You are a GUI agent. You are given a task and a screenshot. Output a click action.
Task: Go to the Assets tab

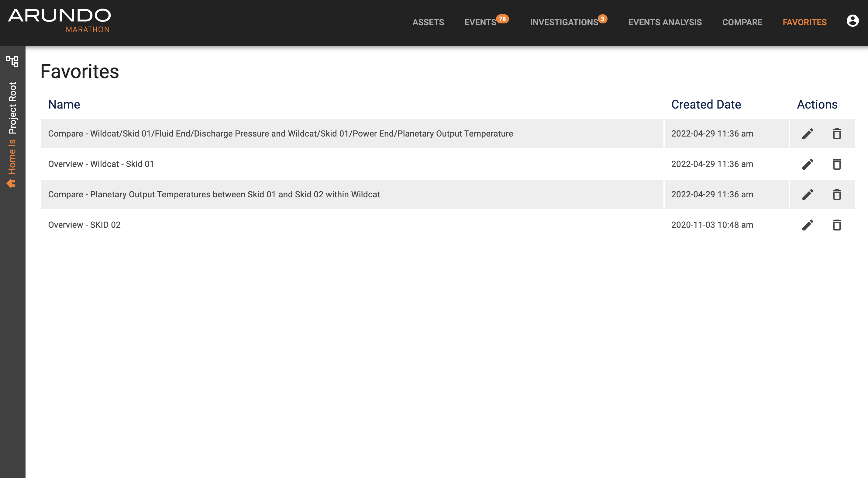point(428,22)
